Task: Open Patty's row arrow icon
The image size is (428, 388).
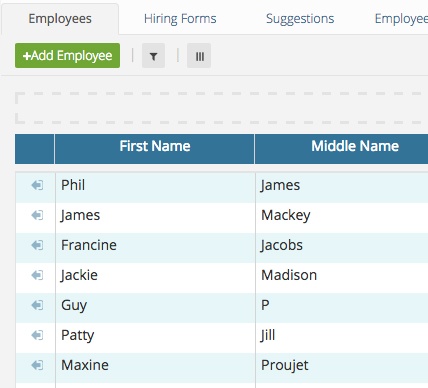Action: [x=37, y=335]
